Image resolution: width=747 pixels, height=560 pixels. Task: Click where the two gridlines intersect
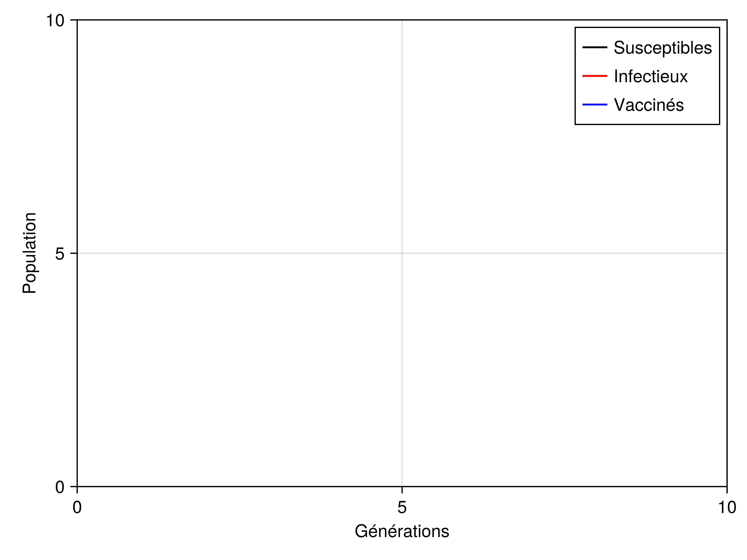pos(402,253)
